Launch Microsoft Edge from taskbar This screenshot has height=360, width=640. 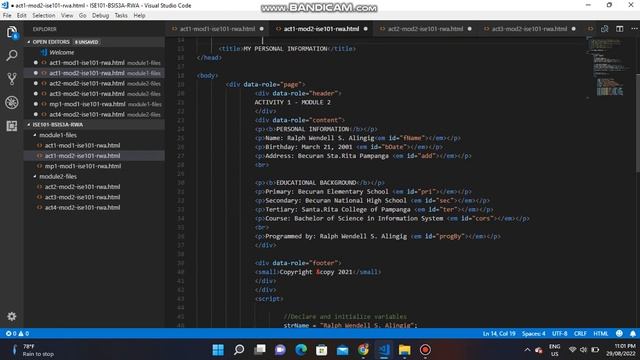[x=301, y=350]
